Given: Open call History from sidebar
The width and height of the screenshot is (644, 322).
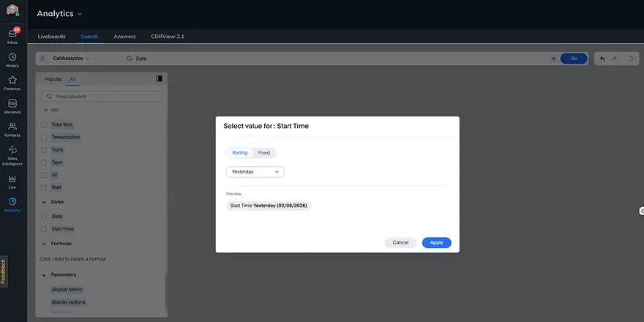Looking at the screenshot, I should [12, 59].
